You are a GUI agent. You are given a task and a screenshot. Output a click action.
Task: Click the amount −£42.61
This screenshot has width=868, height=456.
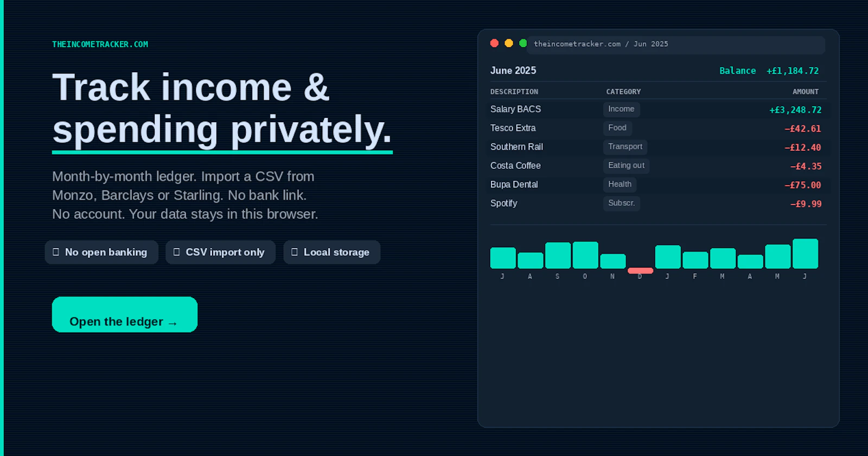coord(803,129)
